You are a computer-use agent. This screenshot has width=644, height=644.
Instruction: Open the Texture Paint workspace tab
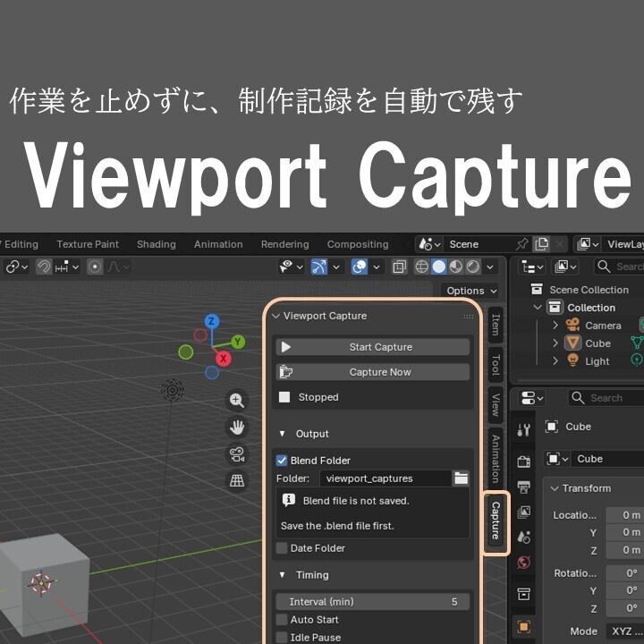point(88,244)
